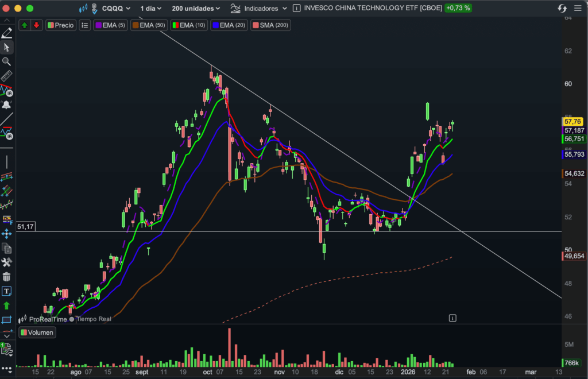Toggle the EMA (50) indicator label
Screen dimensions: 588x379
[x=149, y=25]
